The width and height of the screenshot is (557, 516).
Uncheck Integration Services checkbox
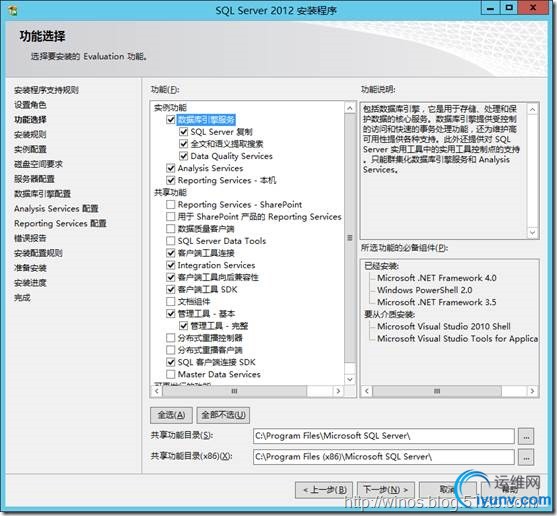point(171,265)
